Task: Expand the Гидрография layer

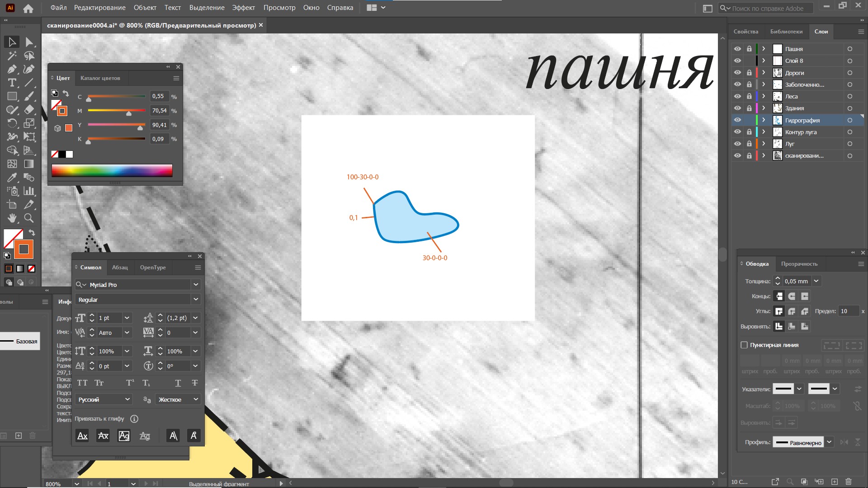Action: coord(764,120)
